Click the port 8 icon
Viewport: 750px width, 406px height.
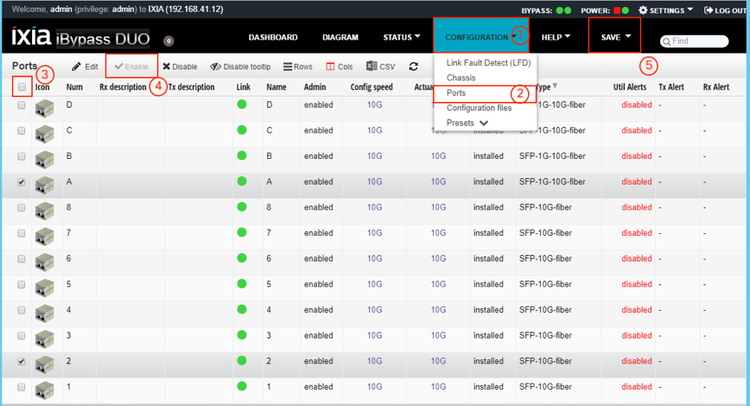(44, 211)
